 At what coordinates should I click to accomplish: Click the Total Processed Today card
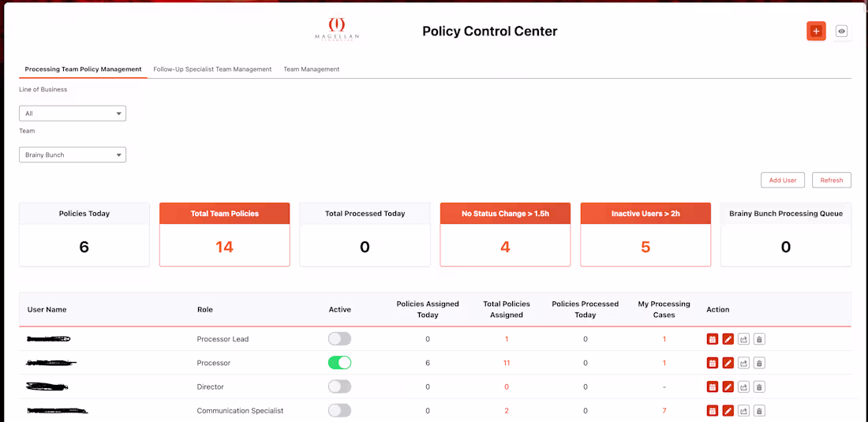pyautogui.click(x=365, y=234)
